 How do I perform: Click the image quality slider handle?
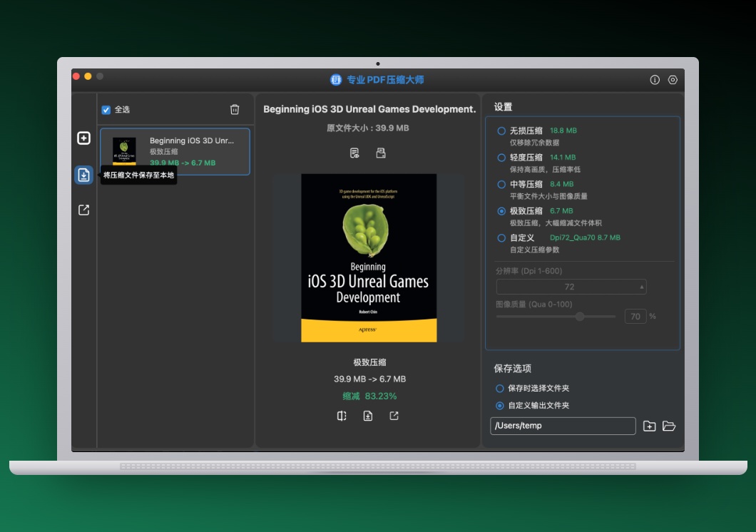click(580, 317)
